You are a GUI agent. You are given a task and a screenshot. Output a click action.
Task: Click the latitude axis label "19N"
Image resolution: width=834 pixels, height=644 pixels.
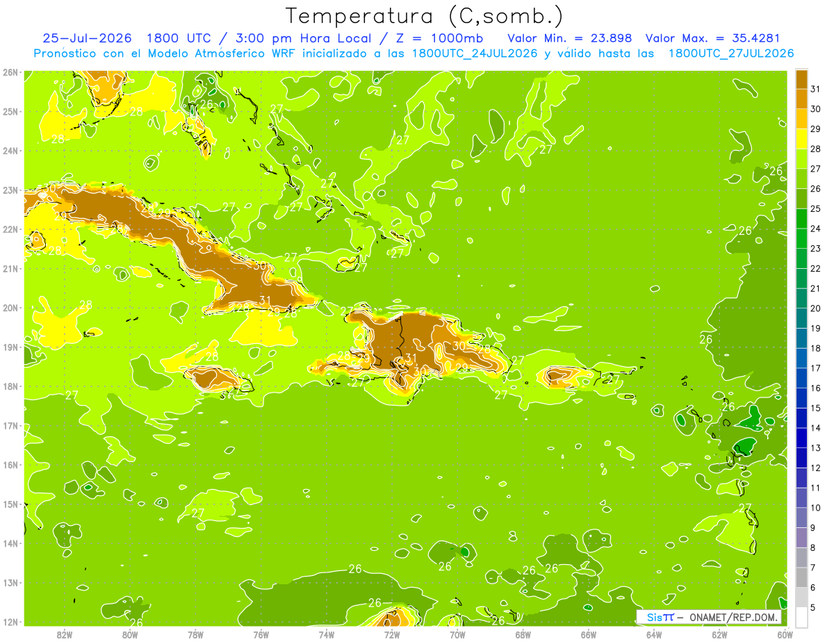[10, 347]
